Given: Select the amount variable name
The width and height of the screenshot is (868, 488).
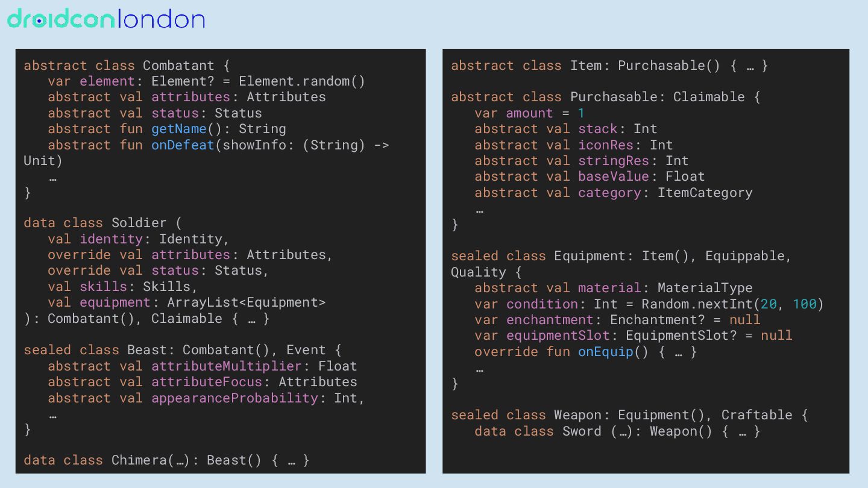Looking at the screenshot, I should point(529,113).
